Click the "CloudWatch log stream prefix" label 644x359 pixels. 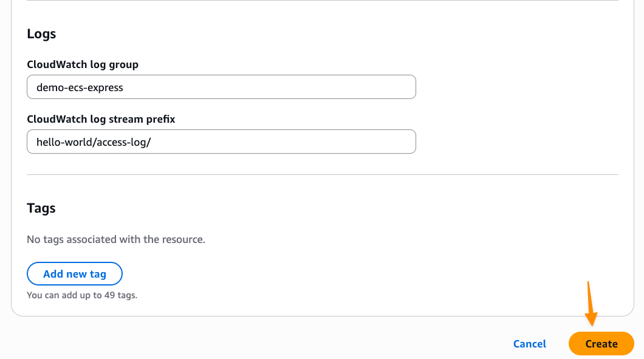(101, 119)
